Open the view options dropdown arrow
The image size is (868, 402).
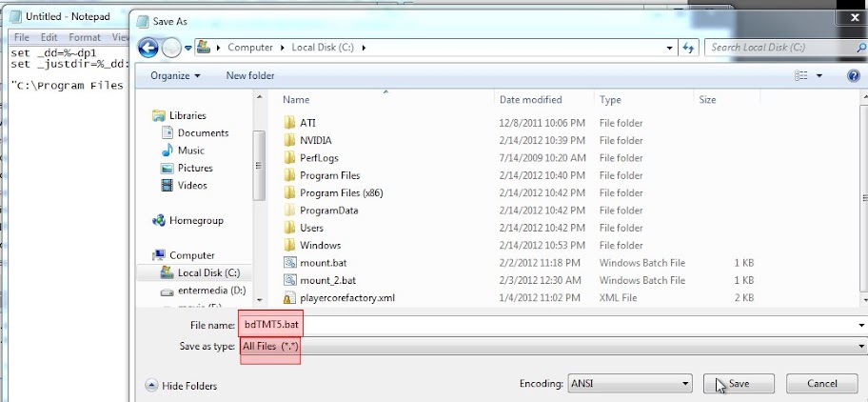(819, 76)
